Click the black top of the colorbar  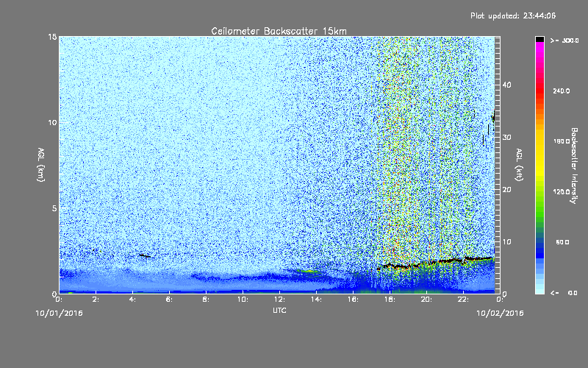pyautogui.click(x=539, y=39)
